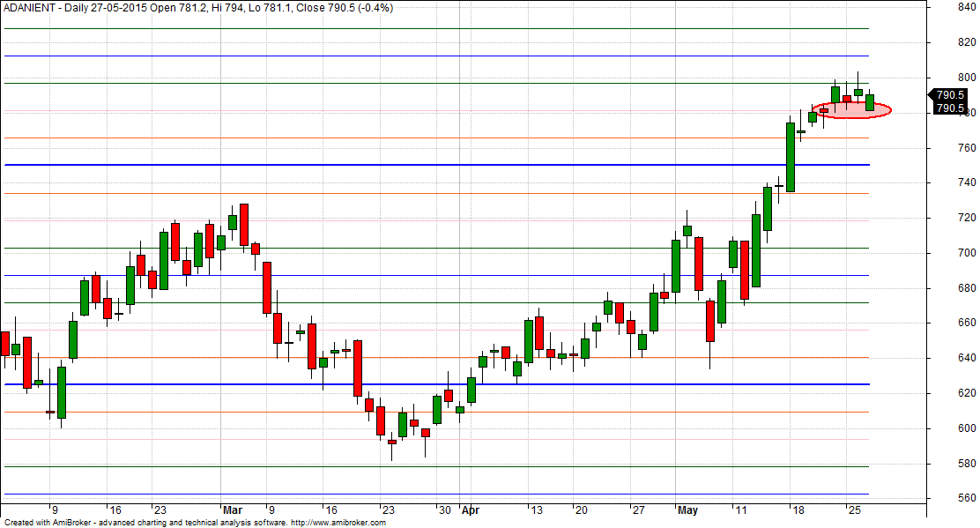This screenshot has width=980, height=528.
Task: Click the 620 price axis label
Action: pyautogui.click(x=966, y=394)
